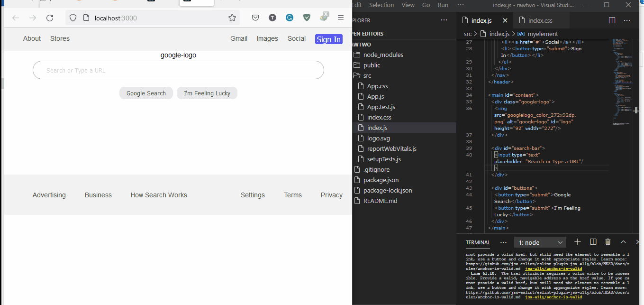Follow the Gmail link in header
The width and height of the screenshot is (644, 305).
point(239,38)
